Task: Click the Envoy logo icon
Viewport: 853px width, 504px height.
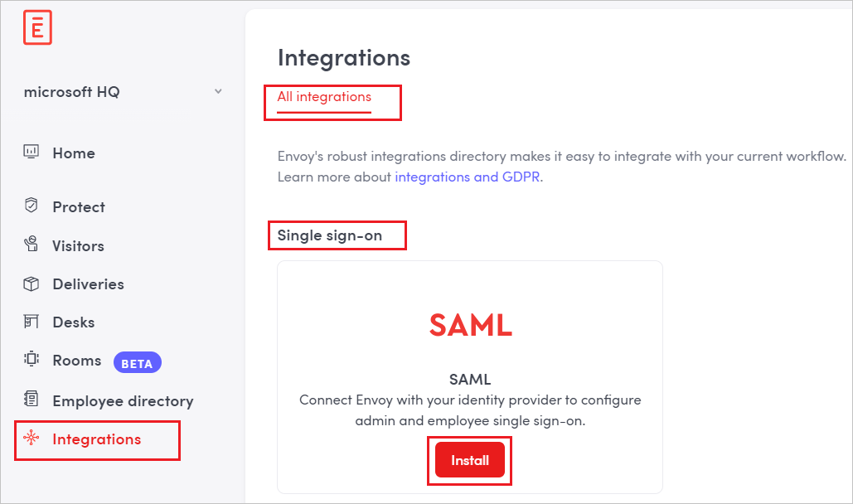Action: click(37, 27)
